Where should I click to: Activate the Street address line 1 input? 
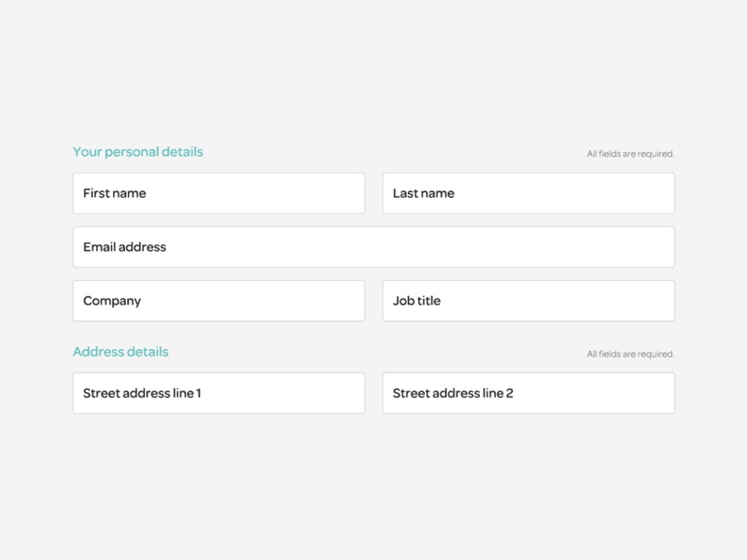coord(218,392)
